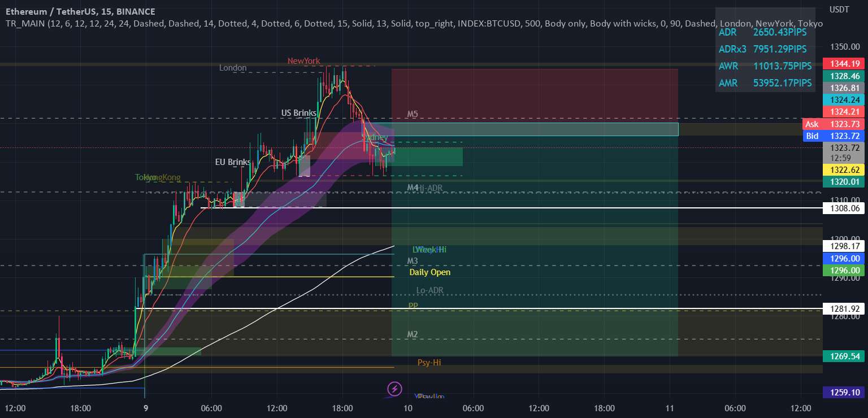The image size is (868, 418).
Task: Click the M2 pivot level label
Action: point(413,334)
